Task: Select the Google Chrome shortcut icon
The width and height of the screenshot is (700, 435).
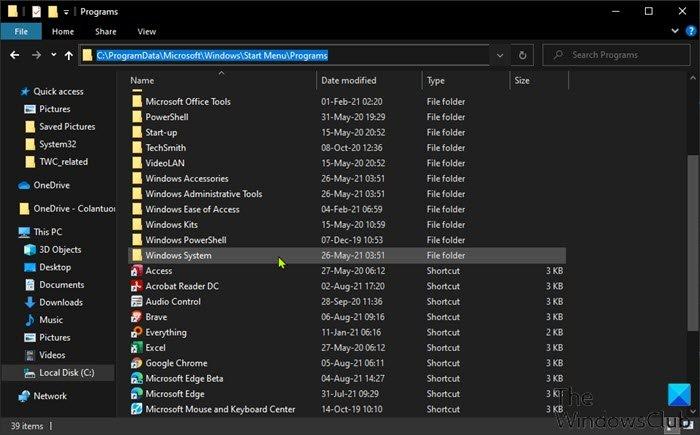Action: (x=137, y=363)
